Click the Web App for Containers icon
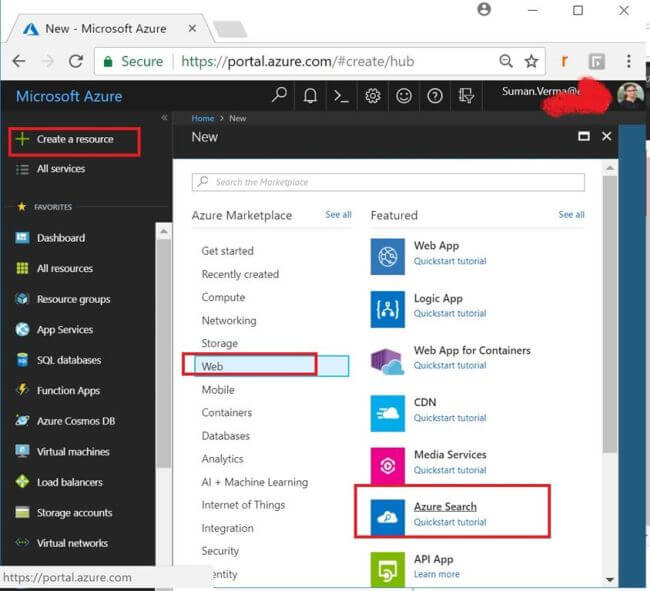 click(388, 361)
